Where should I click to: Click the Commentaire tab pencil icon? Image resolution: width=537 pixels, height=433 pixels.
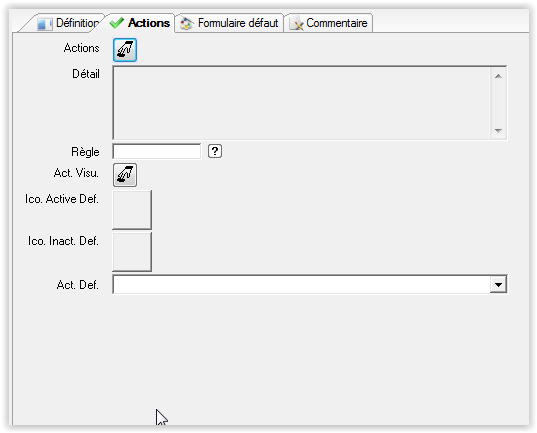pyautogui.click(x=296, y=24)
